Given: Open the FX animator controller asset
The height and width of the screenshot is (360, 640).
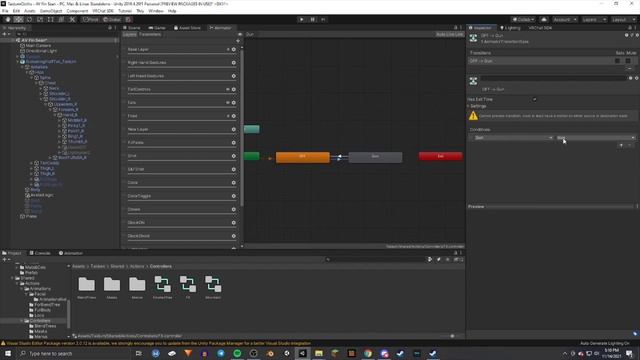Looking at the screenshot, I should (x=188, y=288).
